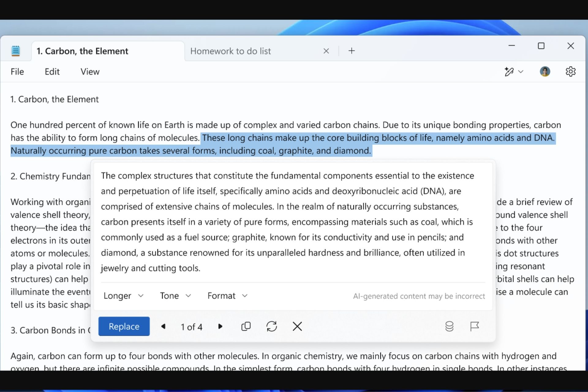588x392 pixels.
Task: Expand the Tone dropdown
Action: point(175,296)
